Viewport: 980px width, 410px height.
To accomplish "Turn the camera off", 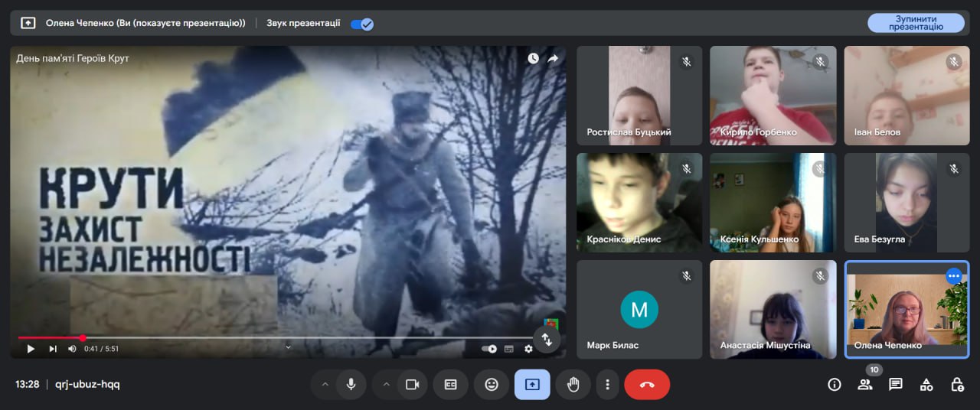I will (412, 385).
